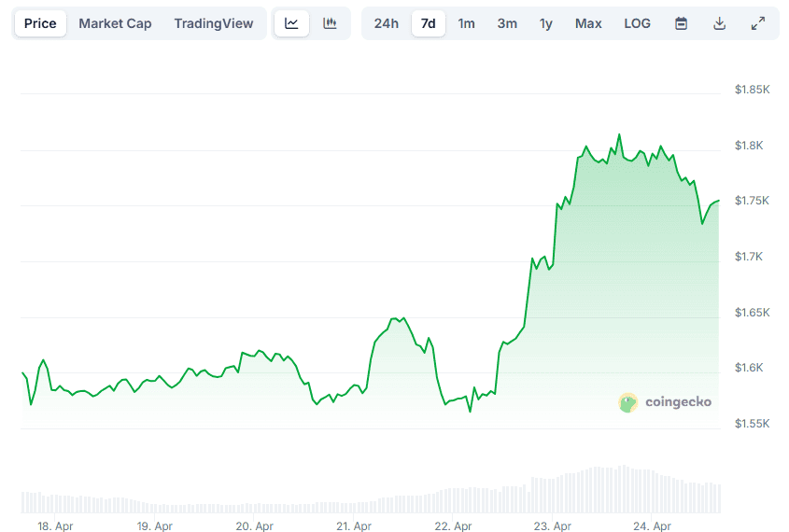Click the 19. Apr date label
The height and width of the screenshot is (532, 789).
click(x=154, y=526)
